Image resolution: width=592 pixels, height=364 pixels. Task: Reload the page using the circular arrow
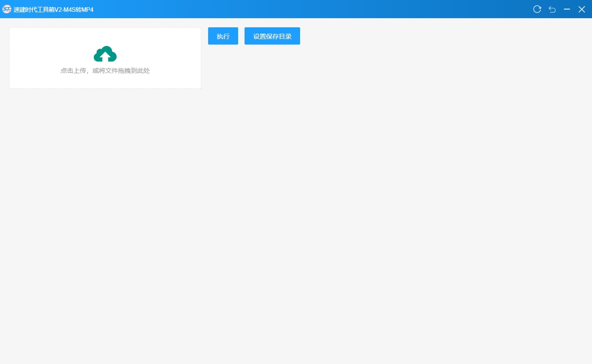(537, 9)
